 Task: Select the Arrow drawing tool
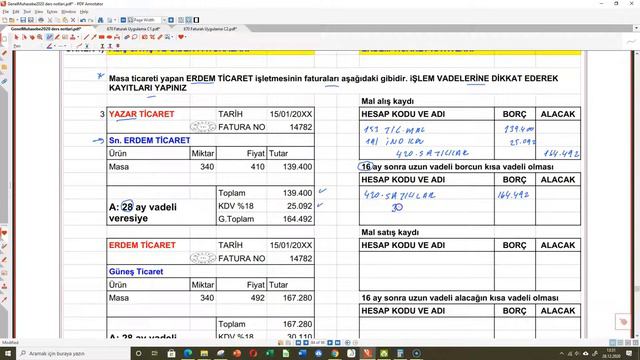click(94, 37)
